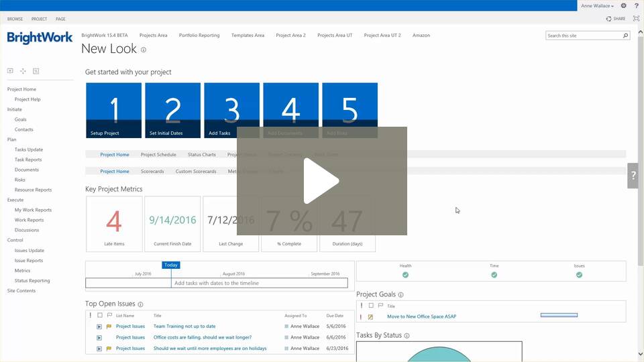Click the Setup Project tile 1

(114, 110)
